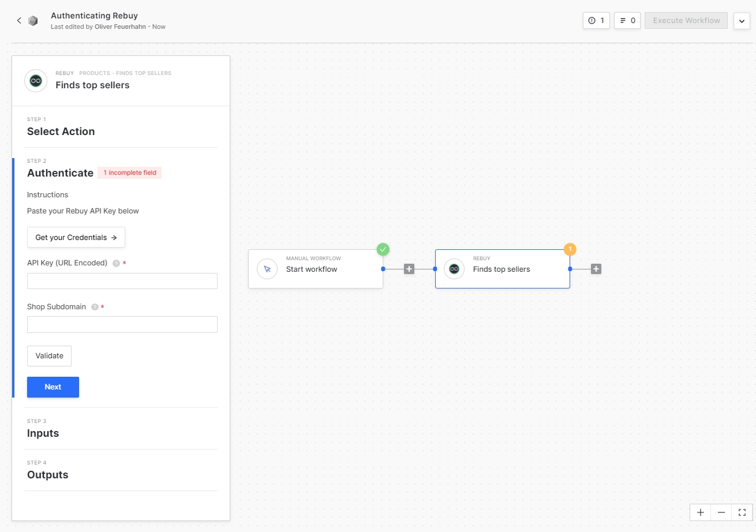The width and height of the screenshot is (756, 532).
Task: Click the workflow cube icon in header
Action: click(x=33, y=21)
